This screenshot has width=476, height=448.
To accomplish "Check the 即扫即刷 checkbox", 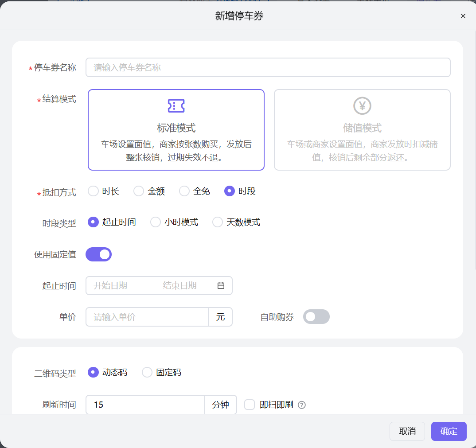I will [249, 405].
